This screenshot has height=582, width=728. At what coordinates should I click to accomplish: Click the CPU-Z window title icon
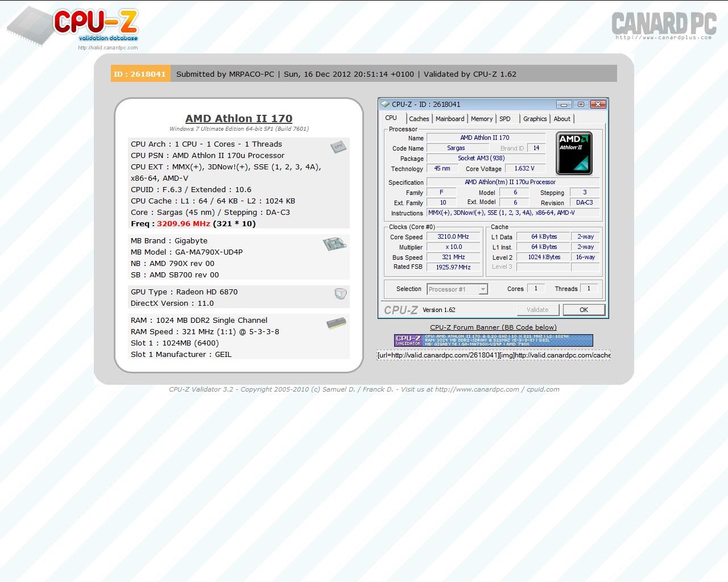click(x=386, y=104)
